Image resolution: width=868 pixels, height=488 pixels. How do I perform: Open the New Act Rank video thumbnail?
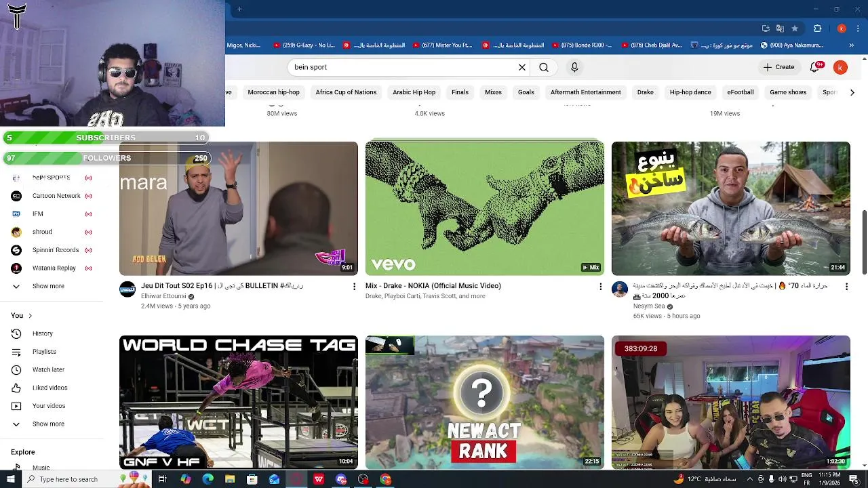tap(485, 402)
